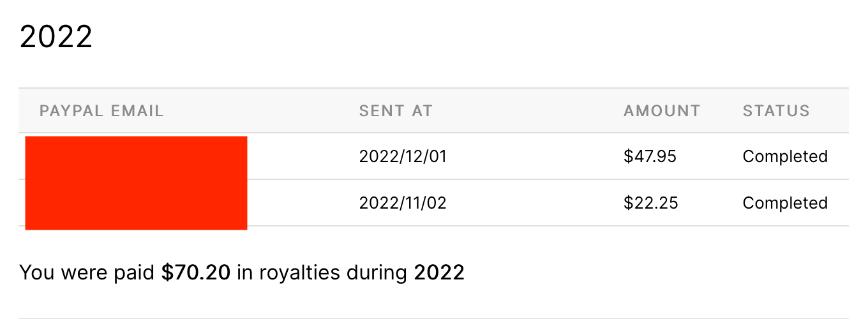
Task: Select the 2022/12/01 sent date
Action: coord(403,156)
